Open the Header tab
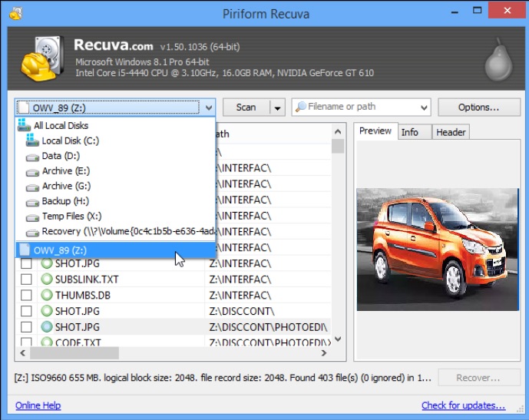 click(x=451, y=132)
